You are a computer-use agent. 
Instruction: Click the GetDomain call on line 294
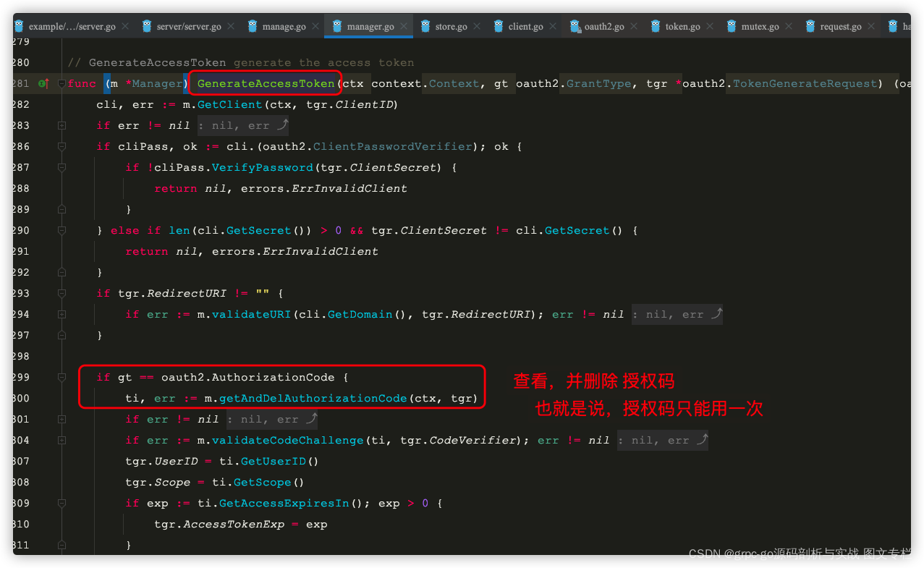tap(360, 315)
